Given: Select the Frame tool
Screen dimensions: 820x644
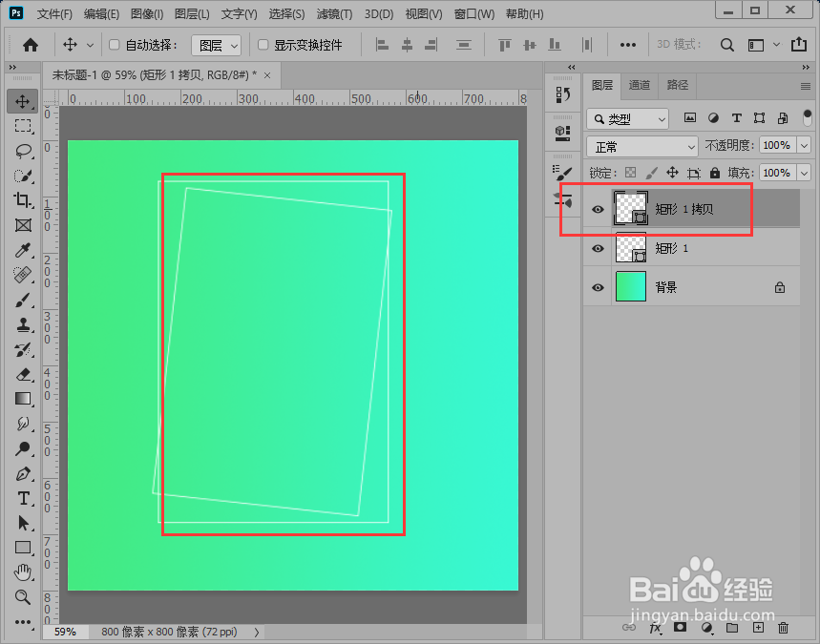Looking at the screenshot, I should [23, 226].
